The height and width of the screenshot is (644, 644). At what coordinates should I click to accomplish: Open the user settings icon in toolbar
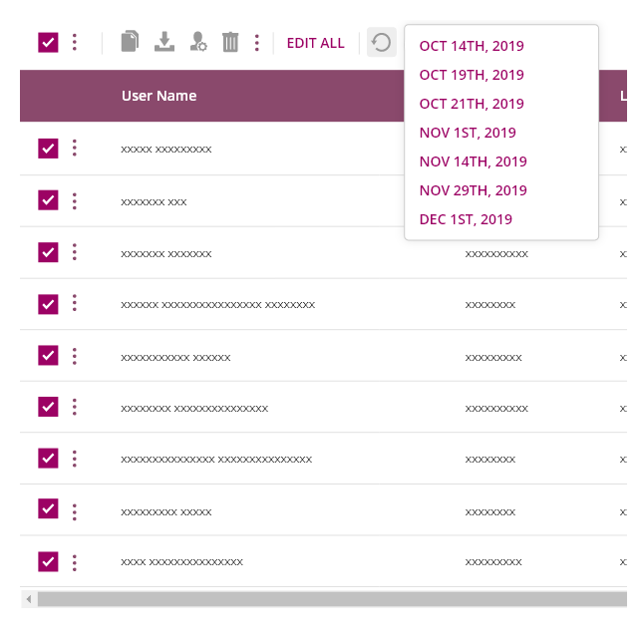[x=198, y=42]
